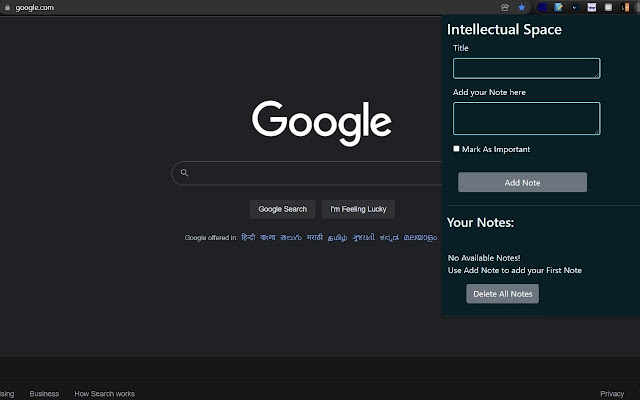Check the Mark As Important checkbox
This screenshot has width=640, height=400.
click(456, 149)
